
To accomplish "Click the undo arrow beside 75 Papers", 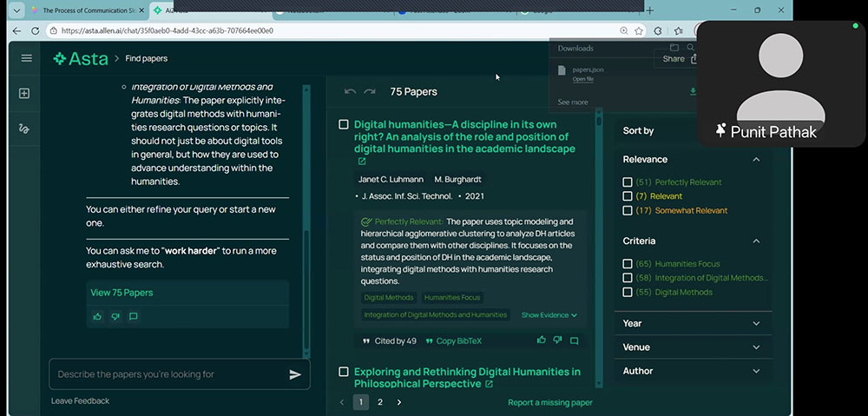I will 351,92.
